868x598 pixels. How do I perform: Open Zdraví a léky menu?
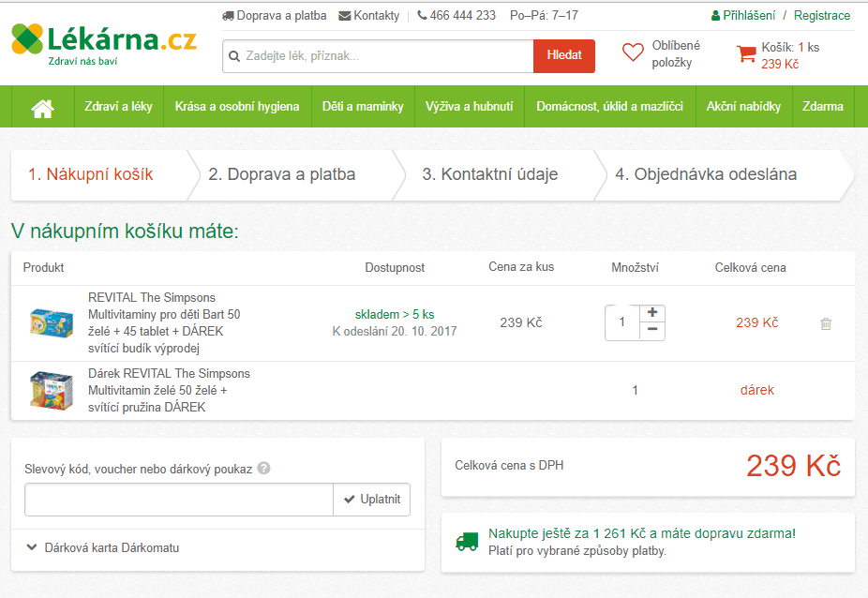[118, 106]
